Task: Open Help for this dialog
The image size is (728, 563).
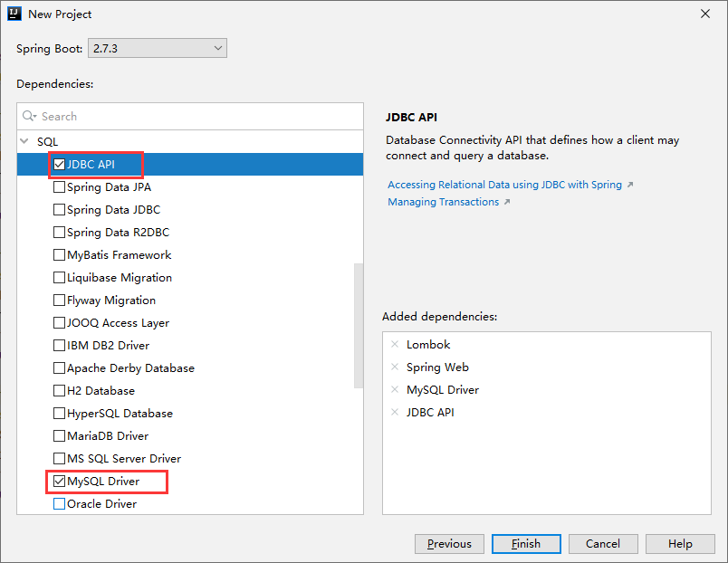Action: pos(680,543)
